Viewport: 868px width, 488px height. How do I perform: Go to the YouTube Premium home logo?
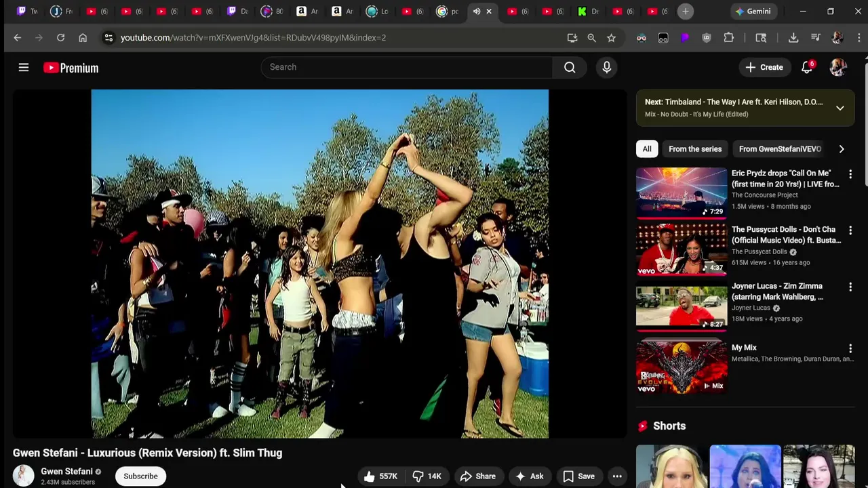(x=71, y=68)
